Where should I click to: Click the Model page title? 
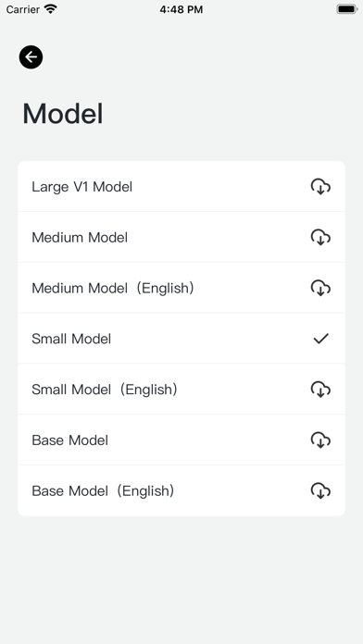[x=62, y=114]
